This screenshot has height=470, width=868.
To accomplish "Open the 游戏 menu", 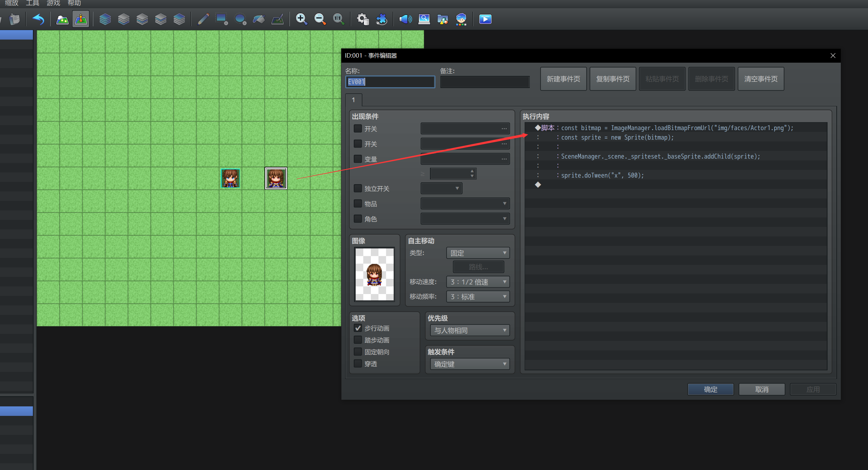I will (53, 3).
